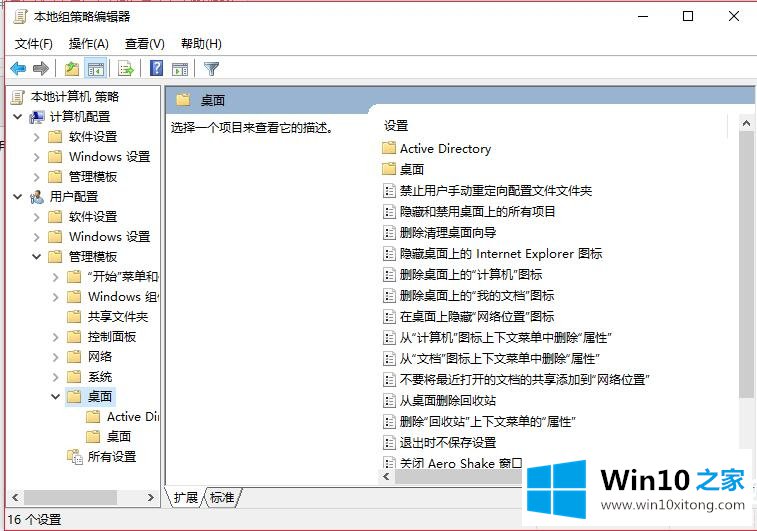Expand Windows 设置 under 计算机配置
The width and height of the screenshot is (757, 531).
point(37,157)
